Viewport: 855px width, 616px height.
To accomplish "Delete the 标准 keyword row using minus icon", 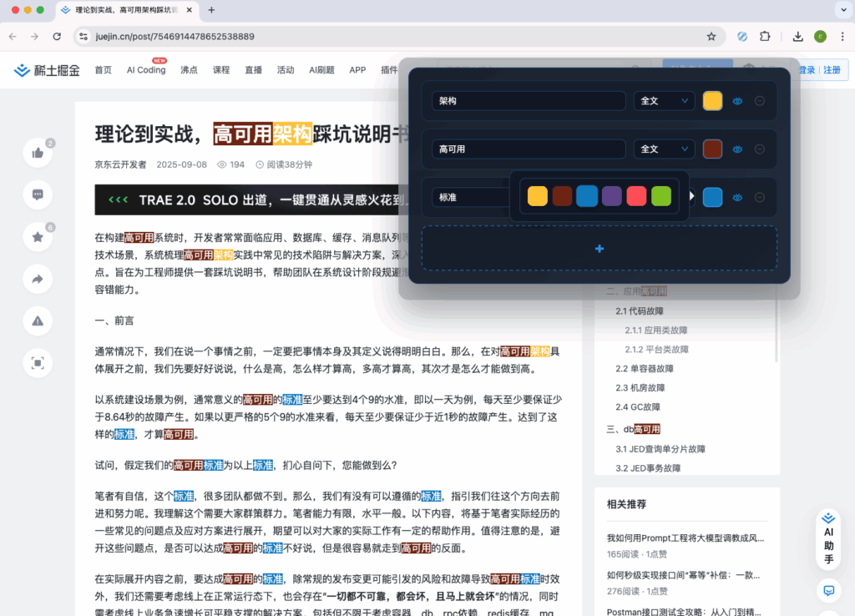I will point(759,198).
